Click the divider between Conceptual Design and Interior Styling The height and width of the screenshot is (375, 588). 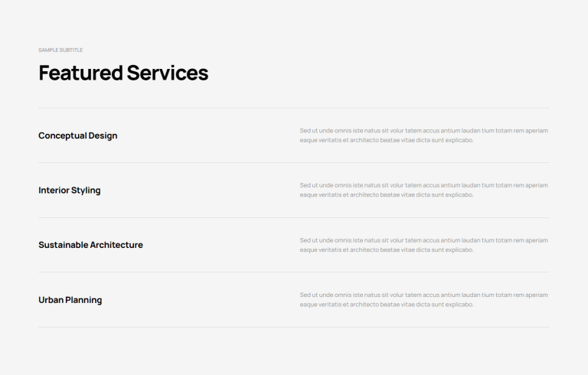point(294,163)
